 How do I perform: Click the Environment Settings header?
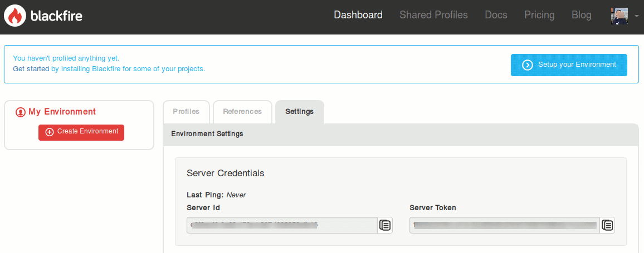pyautogui.click(x=207, y=133)
